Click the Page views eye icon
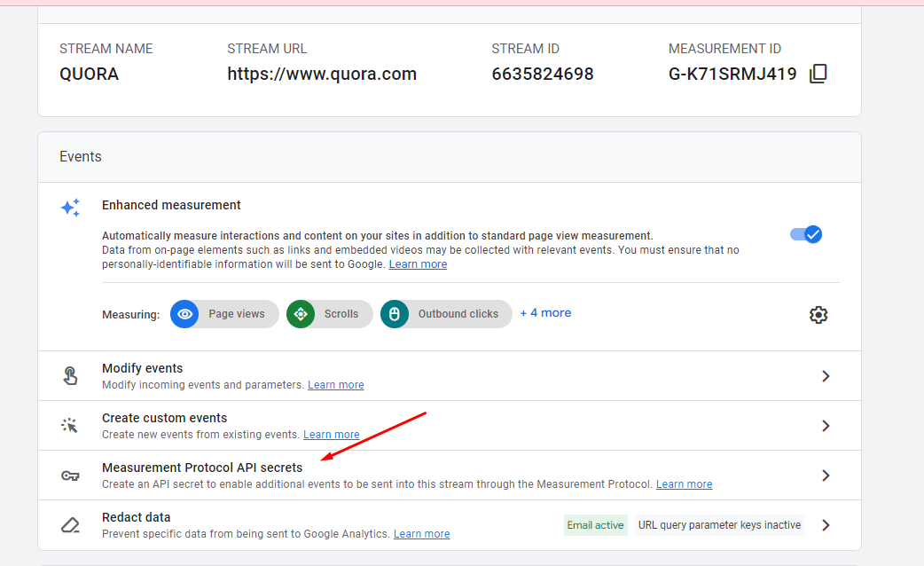The width and height of the screenshot is (924, 566). pyautogui.click(x=184, y=314)
